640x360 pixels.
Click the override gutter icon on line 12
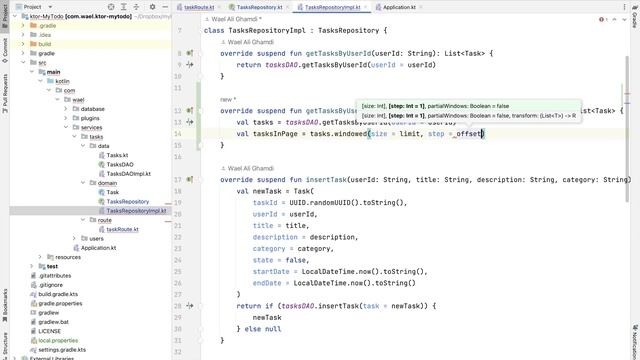190,111
